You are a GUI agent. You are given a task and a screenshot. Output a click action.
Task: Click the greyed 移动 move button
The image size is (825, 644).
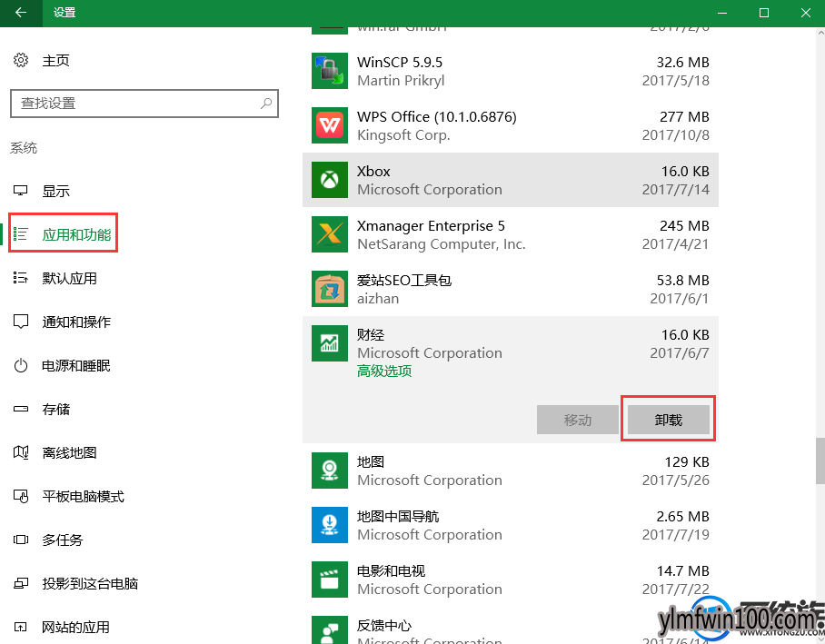[578, 420]
